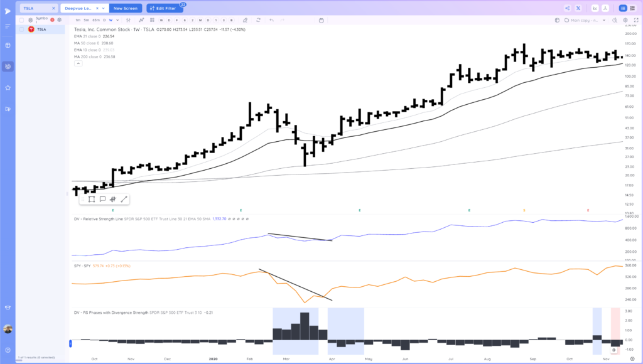The width and height of the screenshot is (643, 364).
Task: Click the column settings gear next to Symbol
Action: coord(30,20)
